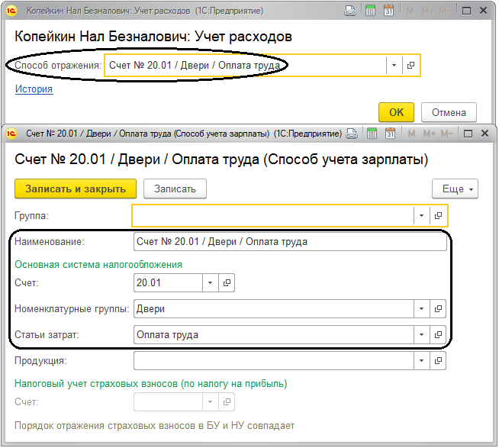Open the История link

tap(34, 89)
